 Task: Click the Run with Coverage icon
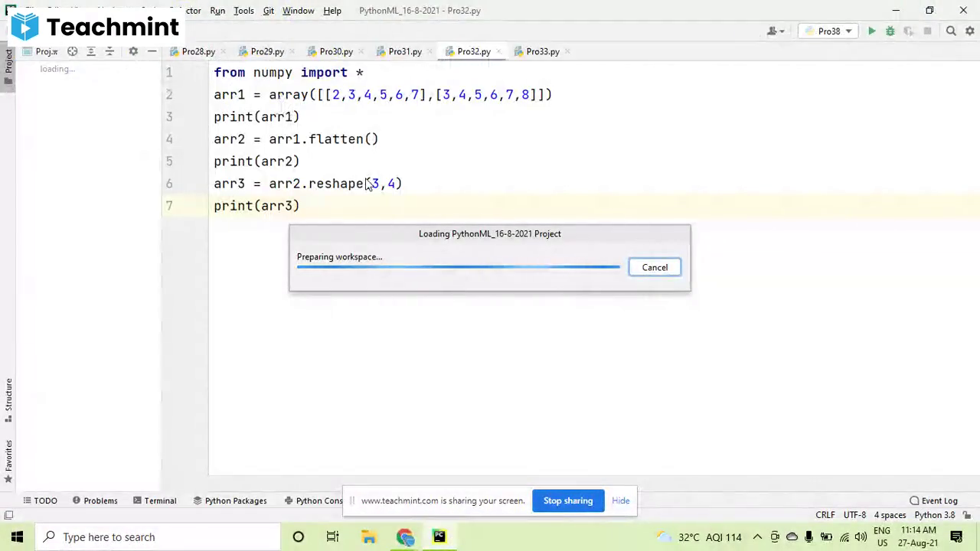tap(908, 31)
